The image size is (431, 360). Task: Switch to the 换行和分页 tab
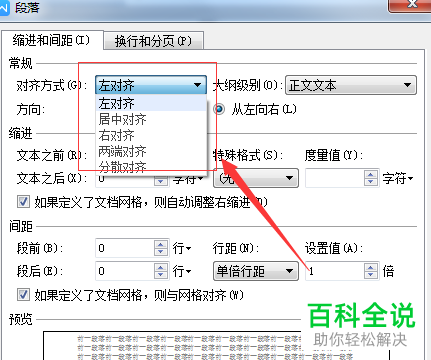pos(153,41)
